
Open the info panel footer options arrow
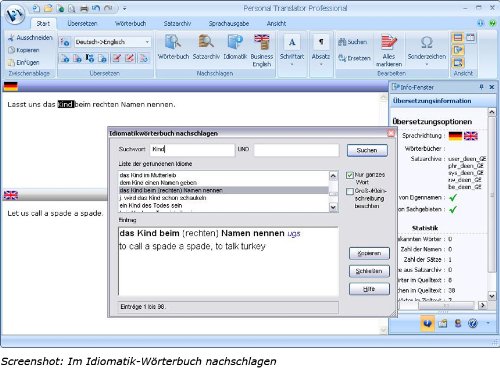488,323
